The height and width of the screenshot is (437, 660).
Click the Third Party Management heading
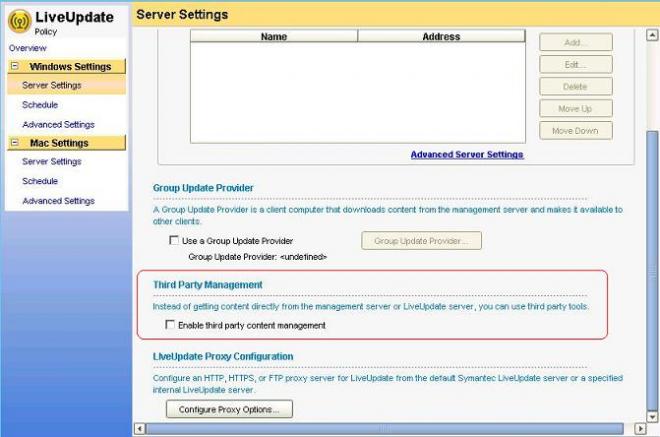[x=208, y=285]
